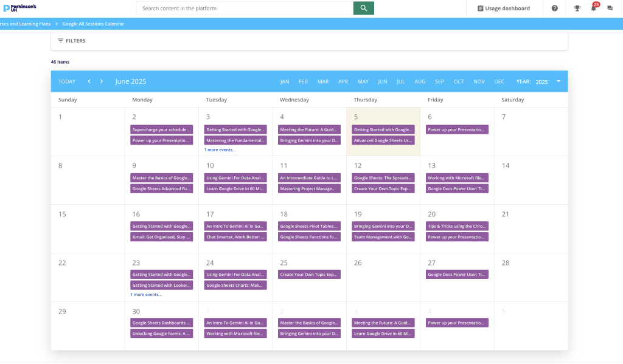This screenshot has width=623, height=364.
Task: Show '1 more events' on June 23
Action: point(146,294)
